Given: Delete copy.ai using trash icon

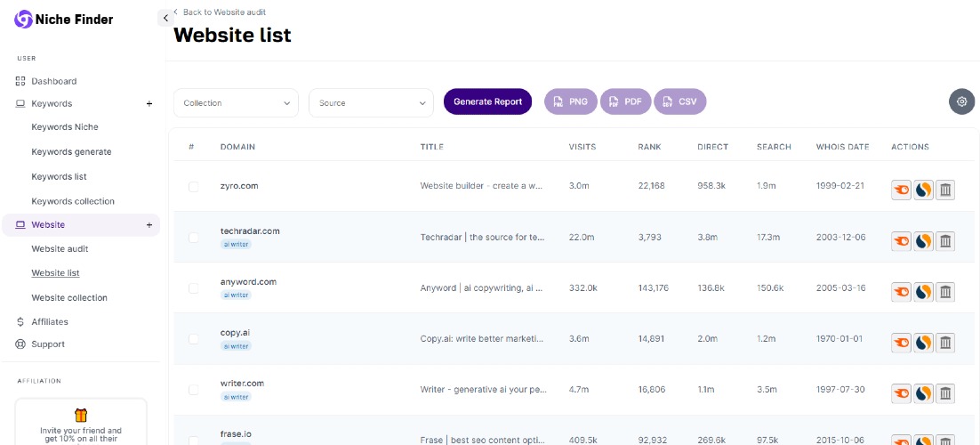Looking at the screenshot, I should click(945, 342).
